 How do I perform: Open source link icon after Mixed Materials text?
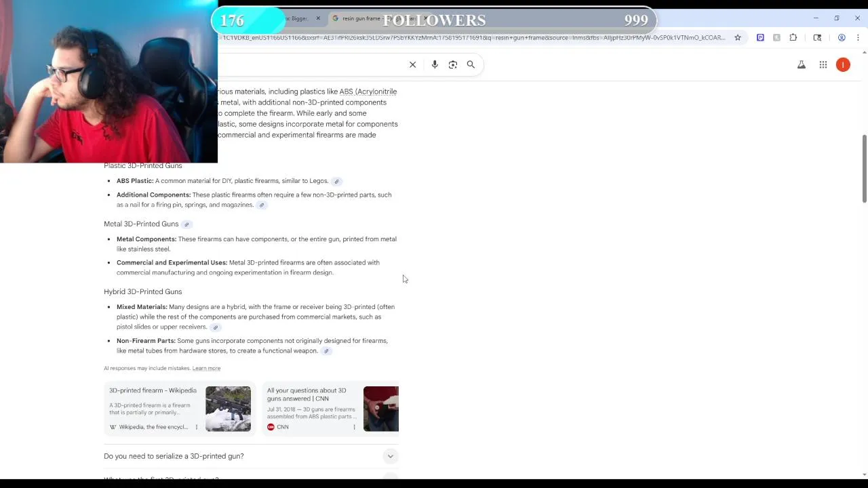coord(216,327)
